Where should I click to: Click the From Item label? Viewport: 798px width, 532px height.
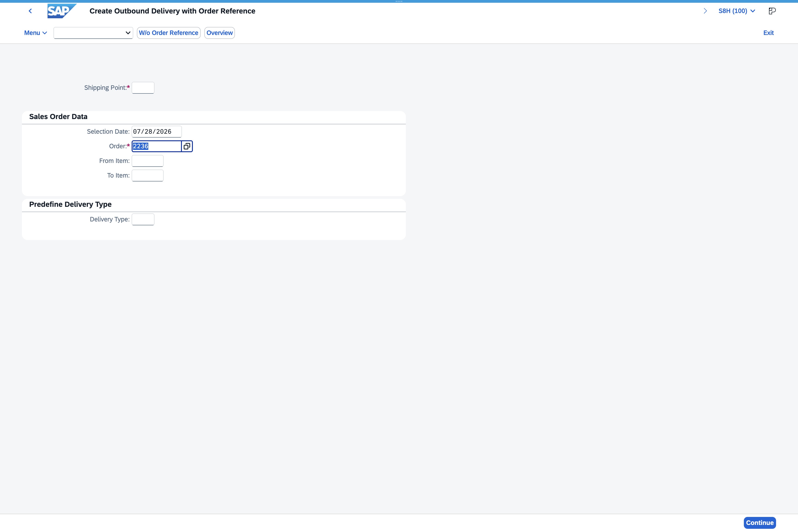click(x=114, y=161)
